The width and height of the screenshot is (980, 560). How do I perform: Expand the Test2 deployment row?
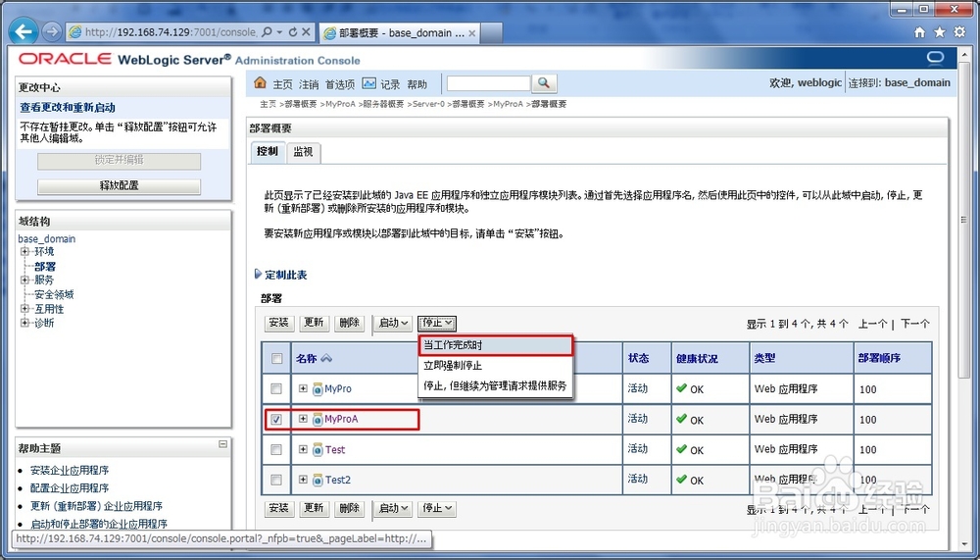pos(303,480)
